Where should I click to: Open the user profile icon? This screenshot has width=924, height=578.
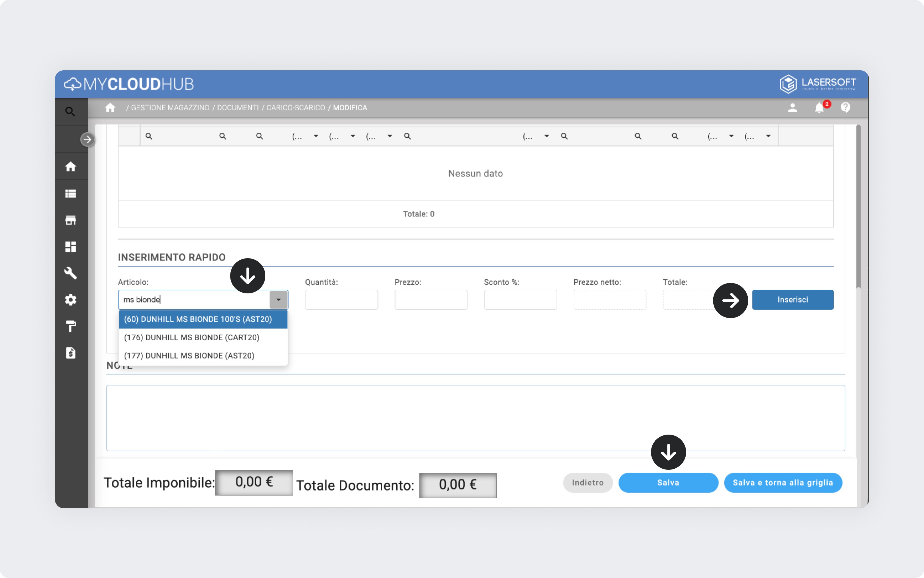click(792, 108)
